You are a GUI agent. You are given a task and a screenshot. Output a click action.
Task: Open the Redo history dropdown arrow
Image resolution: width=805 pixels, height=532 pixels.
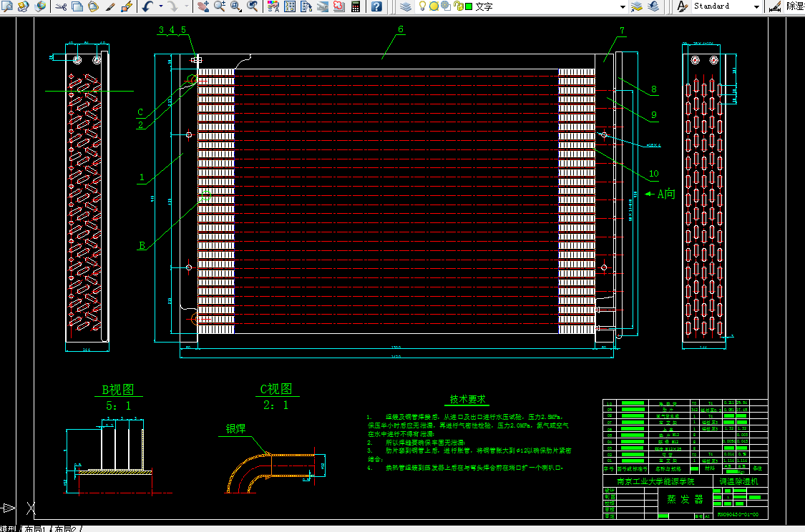point(186,6)
